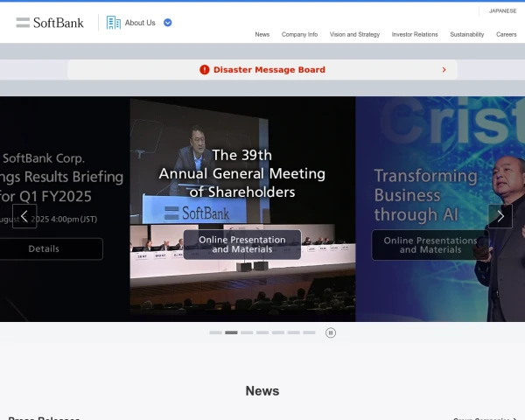Jump to fourth carousel slide indicator
The image size is (525, 420).
coord(262,332)
